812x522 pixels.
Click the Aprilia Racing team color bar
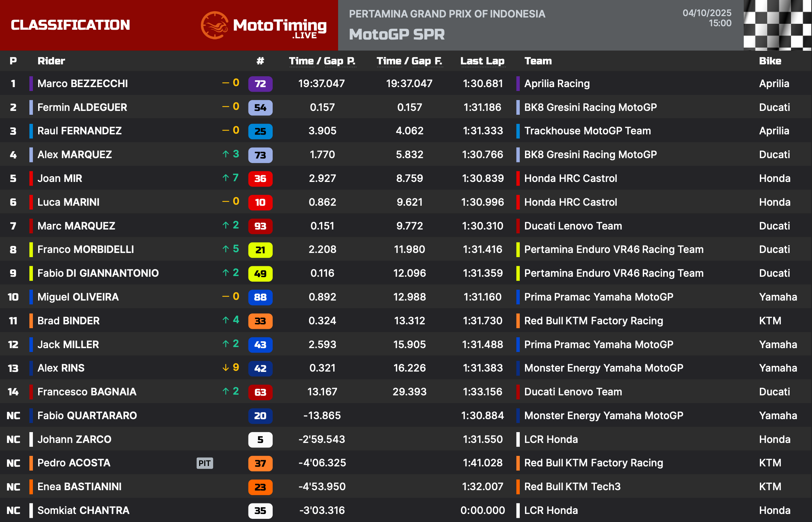[518, 84]
